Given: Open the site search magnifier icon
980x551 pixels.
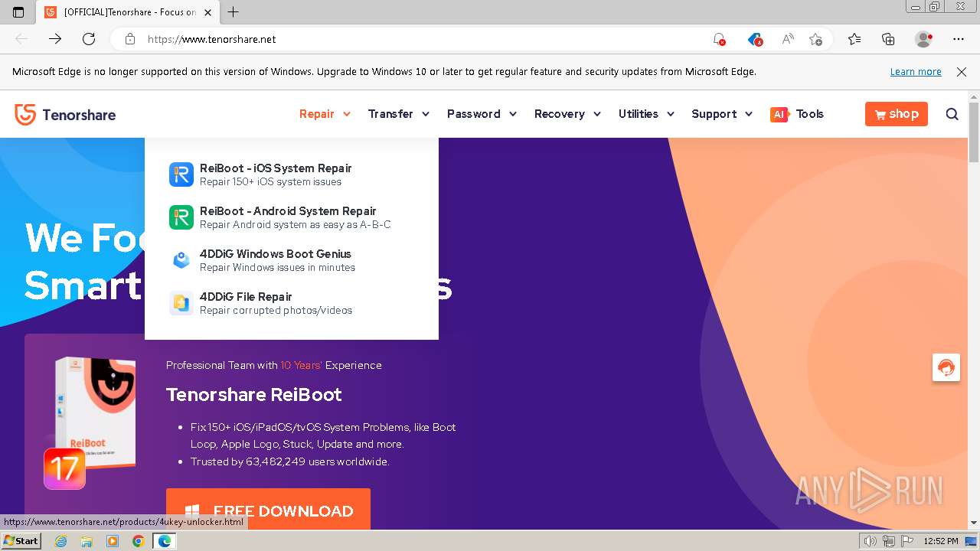Looking at the screenshot, I should [952, 114].
